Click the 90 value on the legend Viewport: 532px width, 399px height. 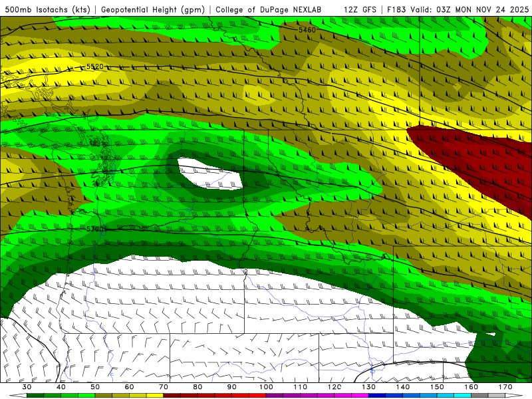[232, 387]
